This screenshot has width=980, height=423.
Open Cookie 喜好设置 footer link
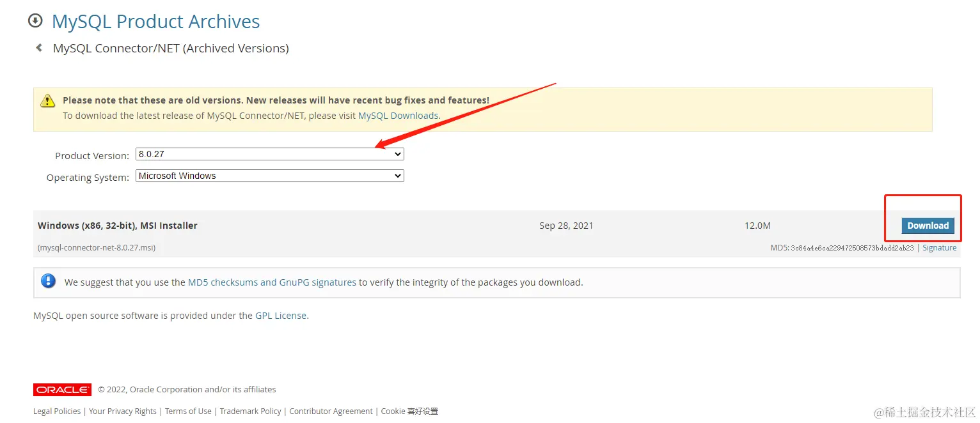(x=409, y=411)
